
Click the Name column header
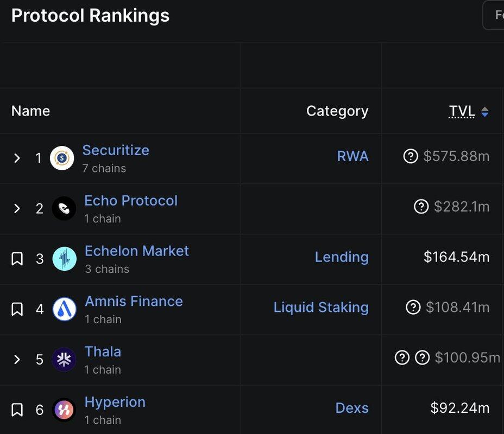30,111
